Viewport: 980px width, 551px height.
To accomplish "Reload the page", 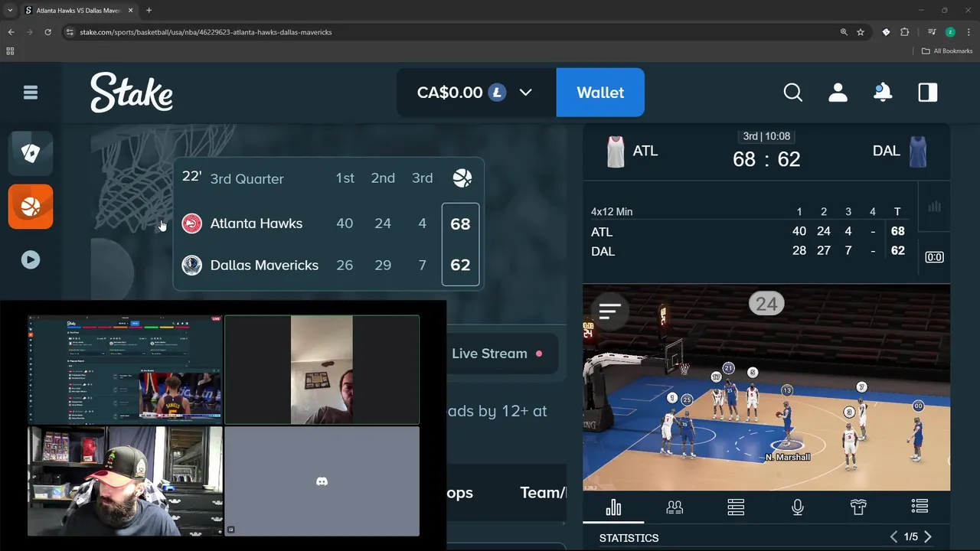I will pos(47,32).
